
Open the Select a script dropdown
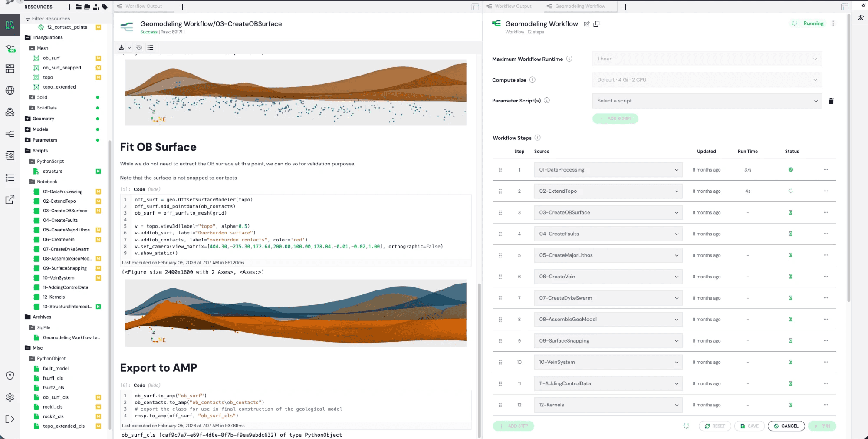[x=707, y=101]
